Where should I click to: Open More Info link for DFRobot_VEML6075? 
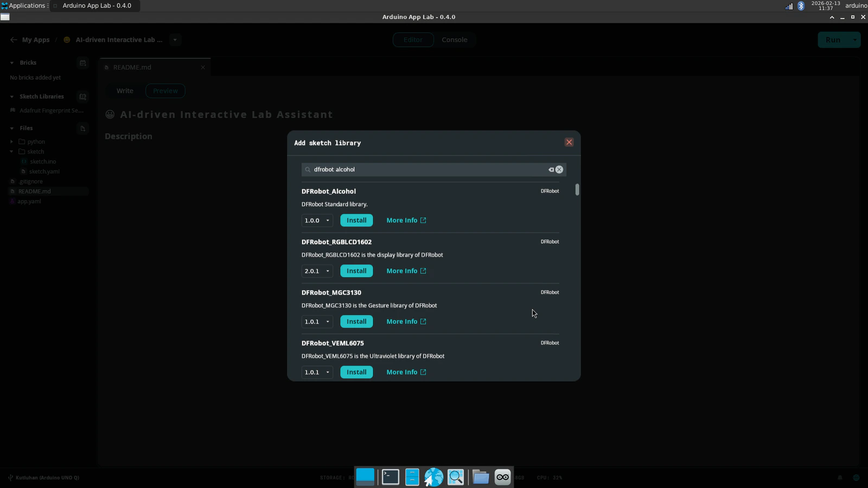(x=406, y=372)
